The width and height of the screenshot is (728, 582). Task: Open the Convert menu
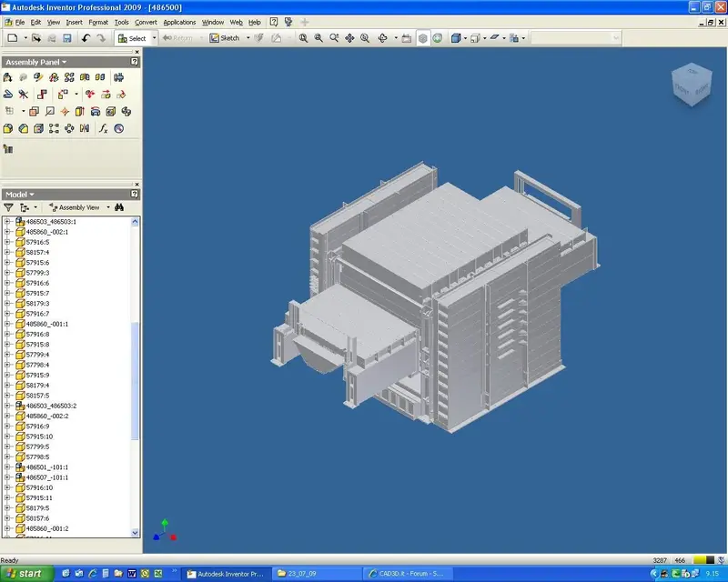[x=146, y=22]
